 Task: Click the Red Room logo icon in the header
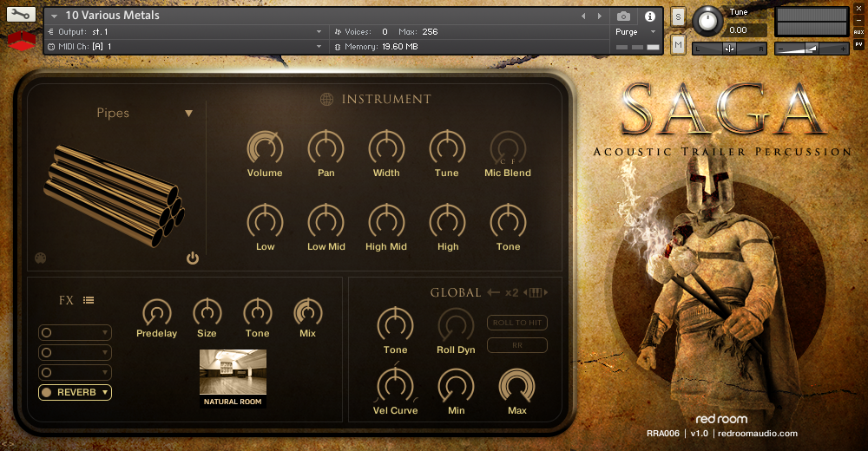[22, 41]
